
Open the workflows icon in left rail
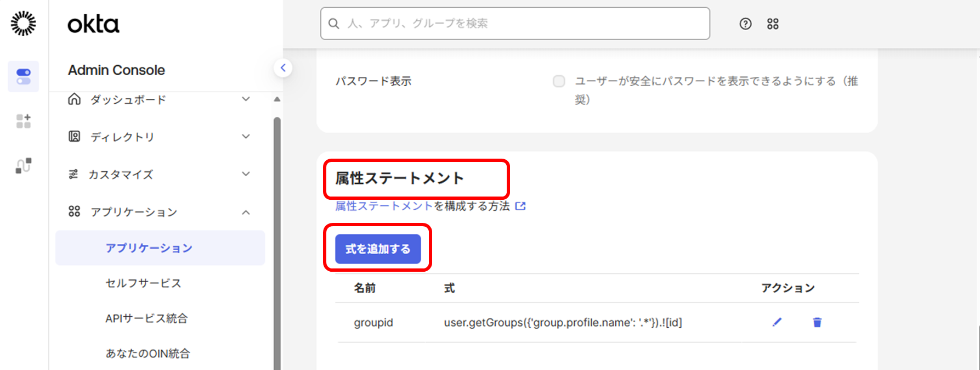(24, 165)
